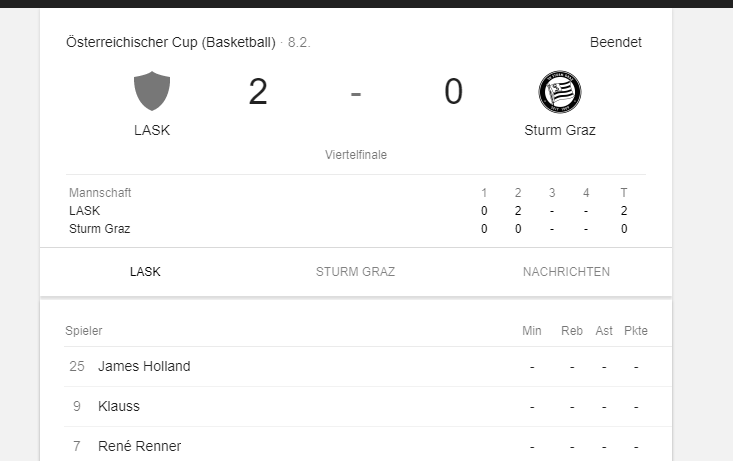The image size is (733, 461).
Task: Select the NACHRICHTEN tab
Action: (x=566, y=272)
